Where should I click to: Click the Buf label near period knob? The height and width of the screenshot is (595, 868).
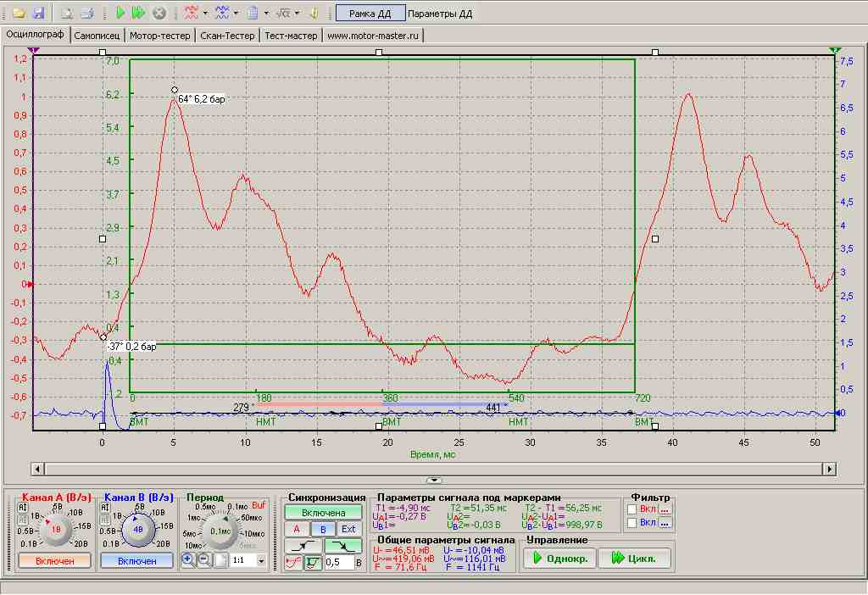pyautogui.click(x=259, y=505)
